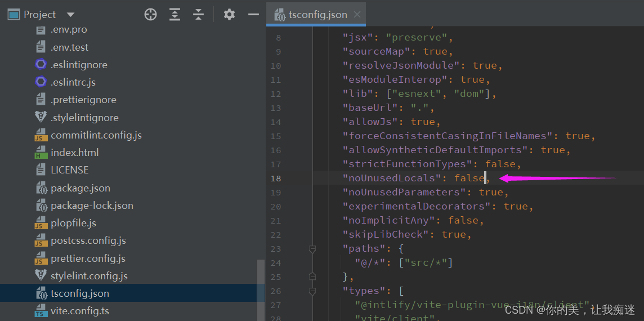Click the "@/*" path alias text
The width and height of the screenshot is (644, 321).
point(371,262)
